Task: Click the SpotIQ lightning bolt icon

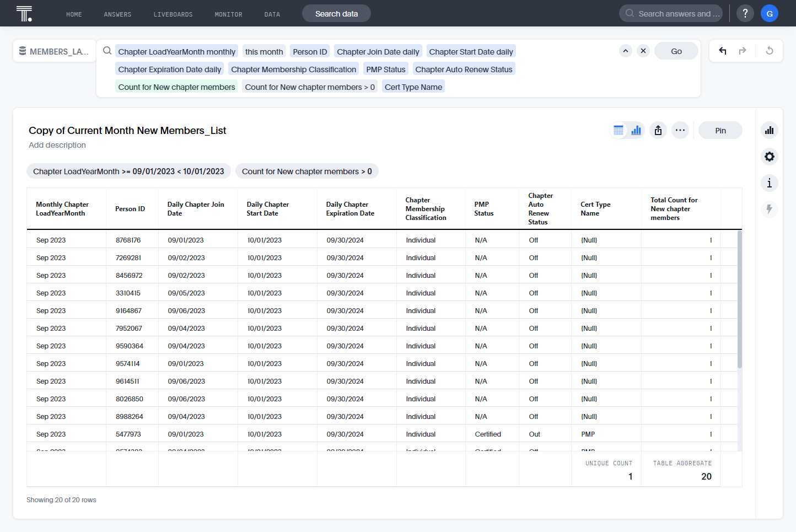Action: coord(770,209)
